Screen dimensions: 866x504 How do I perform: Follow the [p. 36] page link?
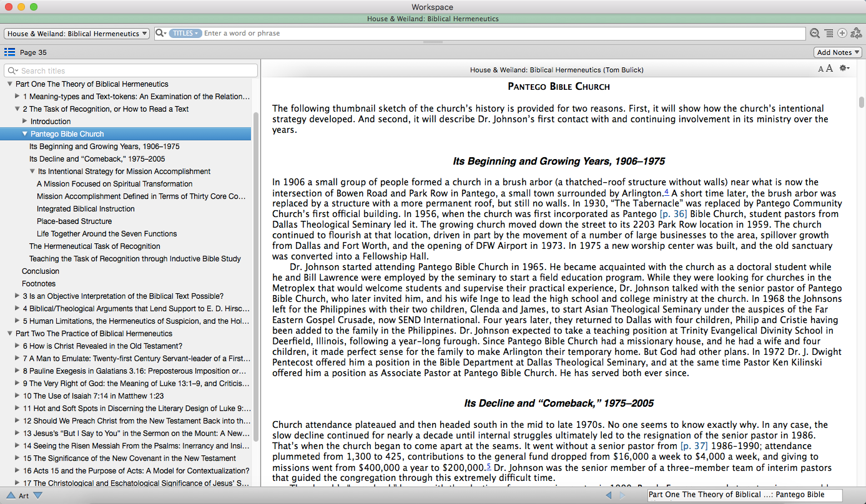coord(673,214)
